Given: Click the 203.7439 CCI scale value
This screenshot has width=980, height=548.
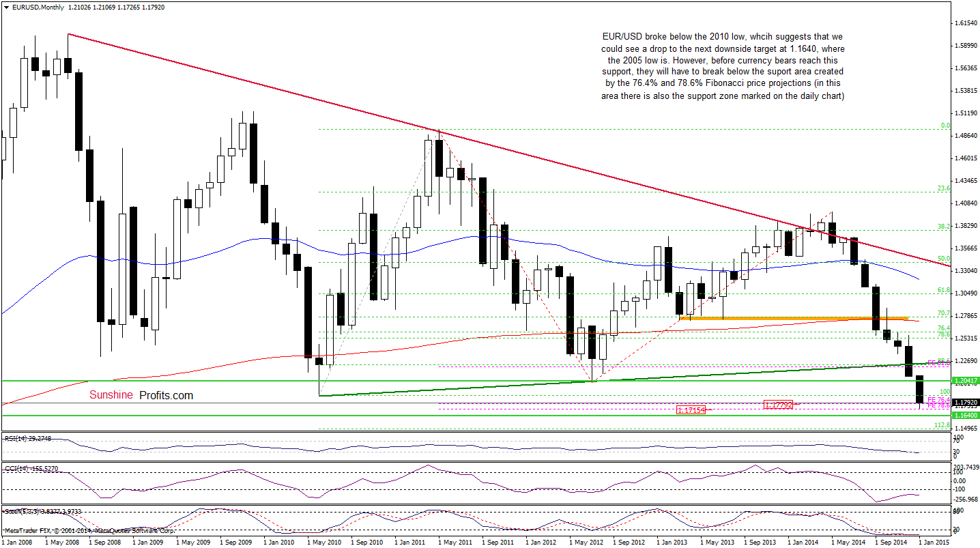Looking at the screenshot, I should pyautogui.click(x=966, y=467).
